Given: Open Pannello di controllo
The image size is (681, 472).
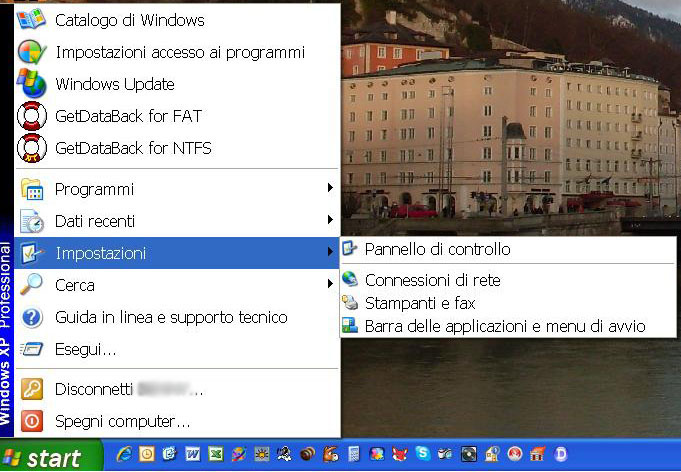Looking at the screenshot, I should pyautogui.click(x=508, y=249).
